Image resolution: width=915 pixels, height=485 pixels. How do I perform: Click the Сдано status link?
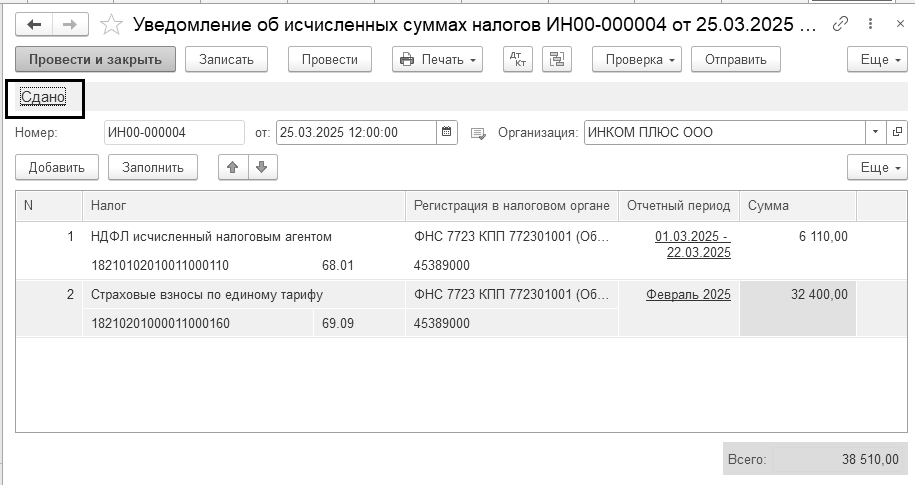pos(43,97)
